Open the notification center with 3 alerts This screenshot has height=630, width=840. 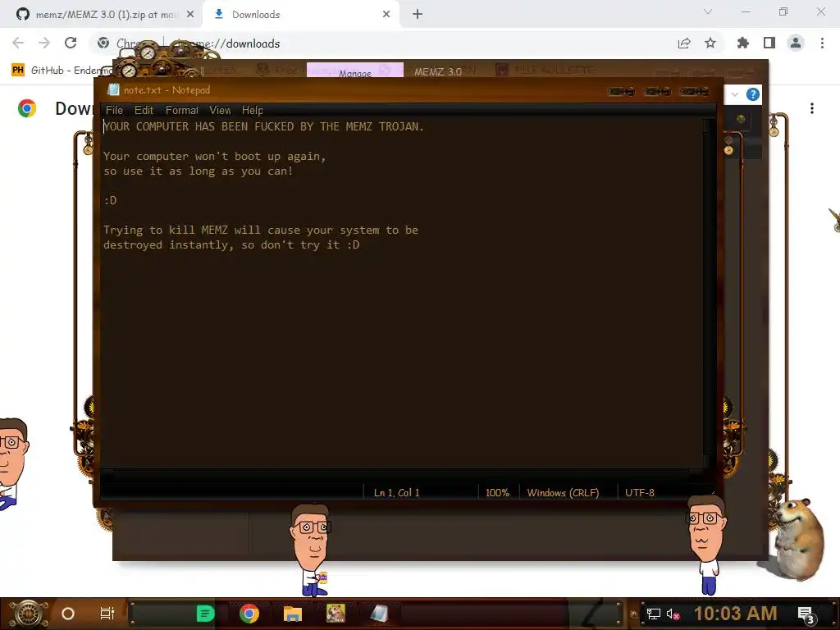806,615
